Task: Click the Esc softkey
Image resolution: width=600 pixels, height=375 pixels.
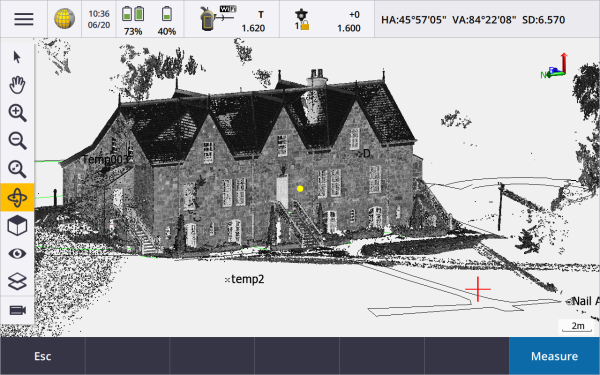Action: tap(42, 356)
